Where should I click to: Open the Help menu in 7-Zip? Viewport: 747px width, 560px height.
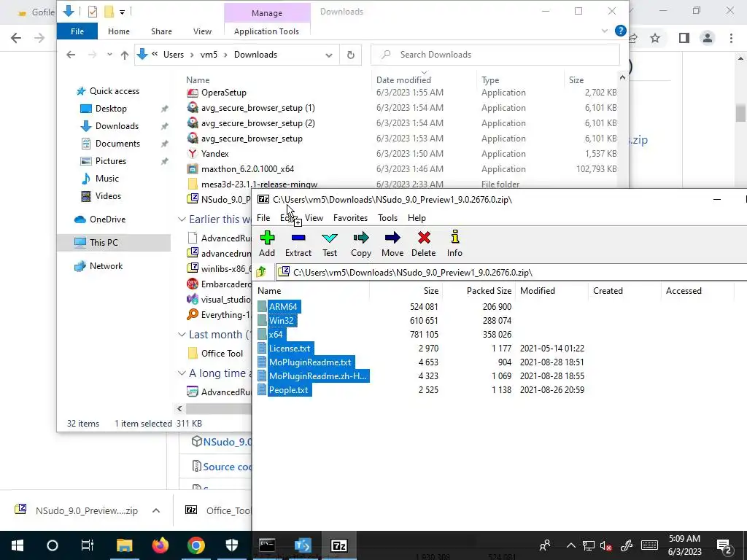(x=417, y=217)
